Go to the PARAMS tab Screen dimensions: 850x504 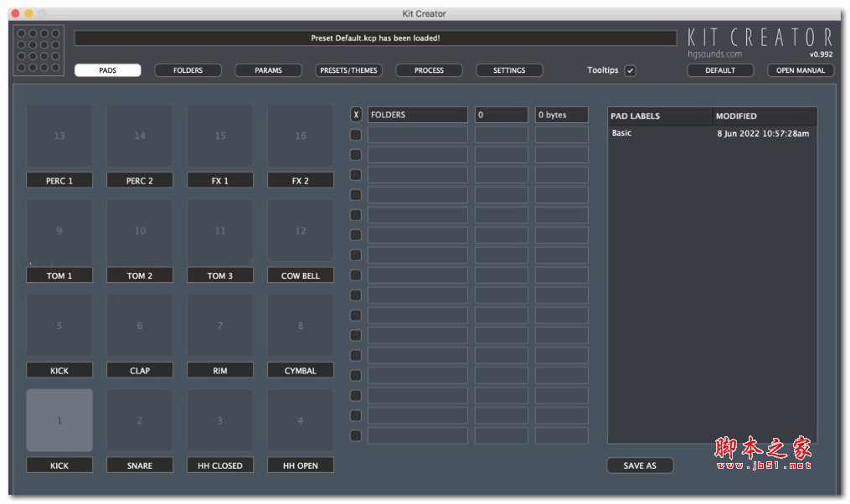point(268,70)
